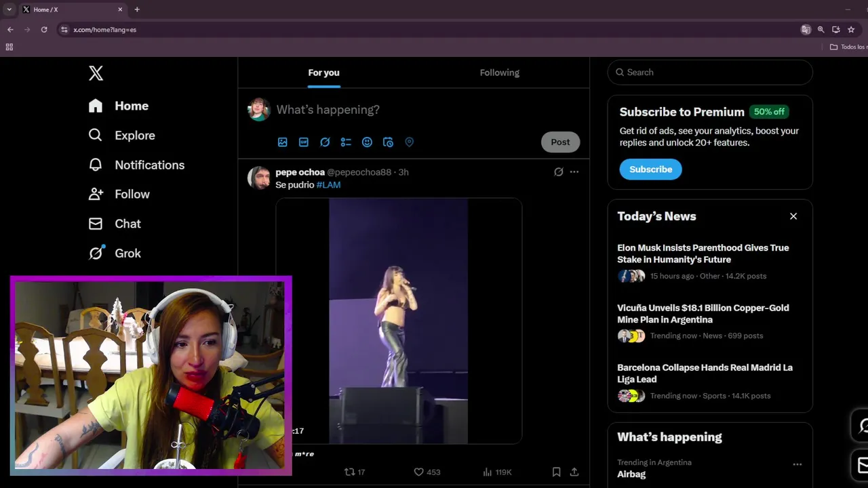Click the X logo in sidebar
868x488 pixels.
pos(96,73)
